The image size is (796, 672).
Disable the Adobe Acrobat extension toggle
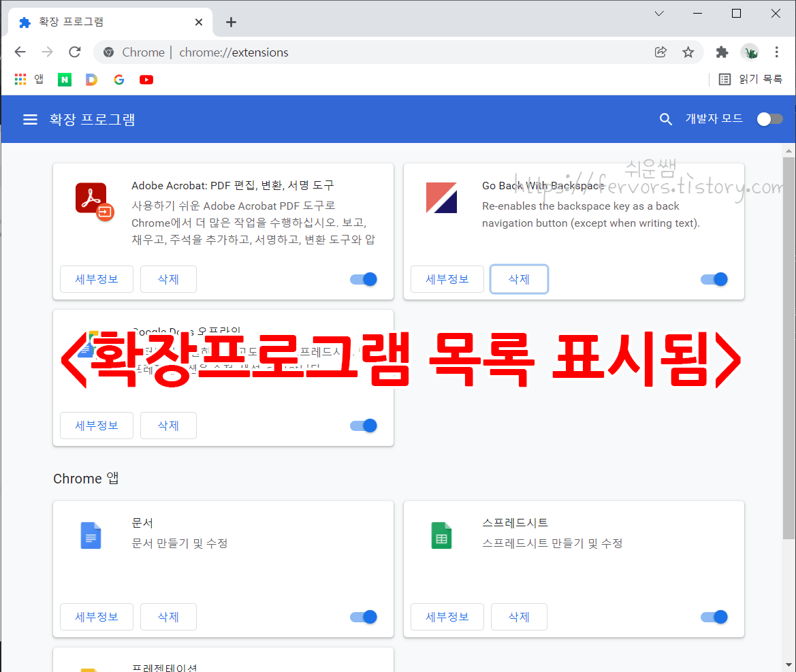pyautogui.click(x=364, y=279)
